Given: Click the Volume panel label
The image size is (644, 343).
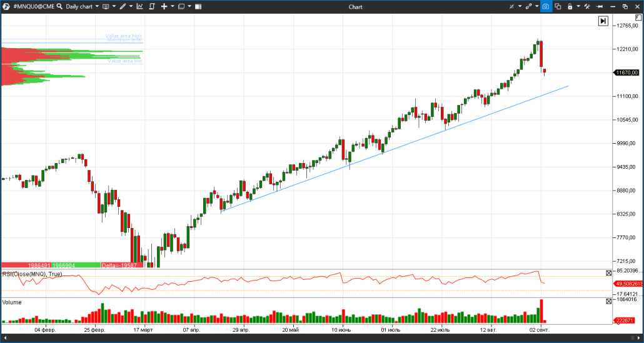Looking at the screenshot, I should 12,302.
